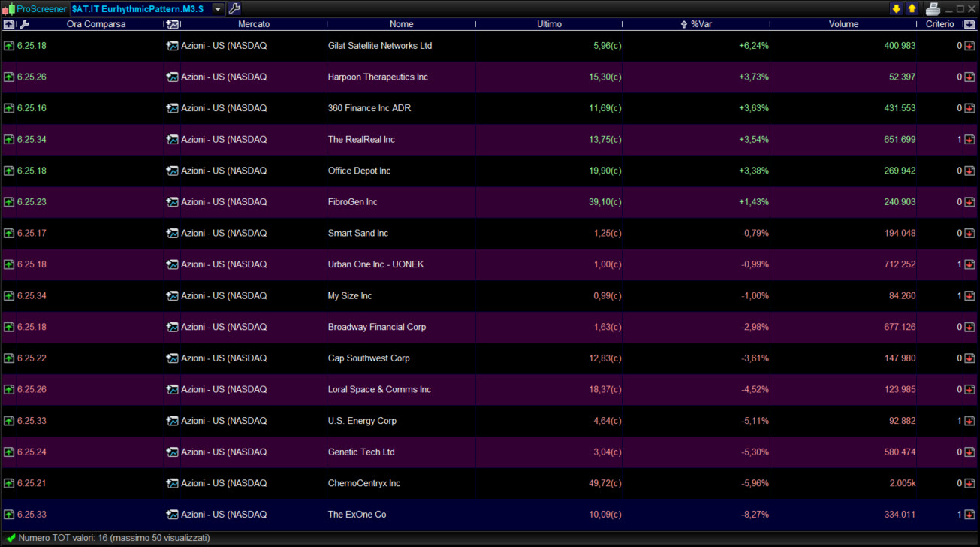
Task: Sort by Nome column header
Action: tap(402, 24)
